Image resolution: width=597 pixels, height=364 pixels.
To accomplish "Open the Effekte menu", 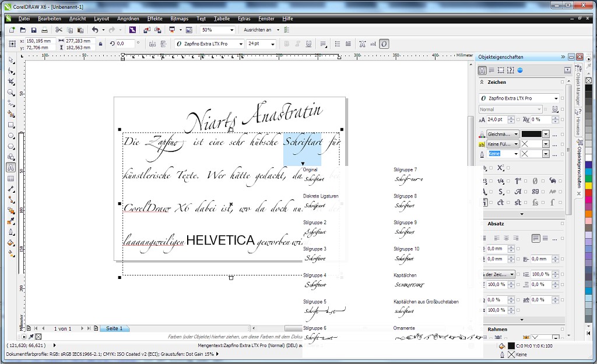I will tap(155, 19).
